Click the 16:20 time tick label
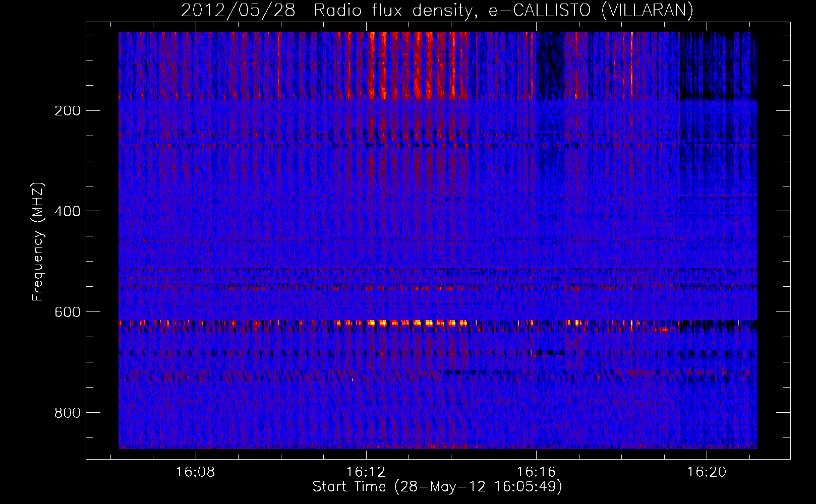The height and width of the screenshot is (504, 816). [x=707, y=472]
